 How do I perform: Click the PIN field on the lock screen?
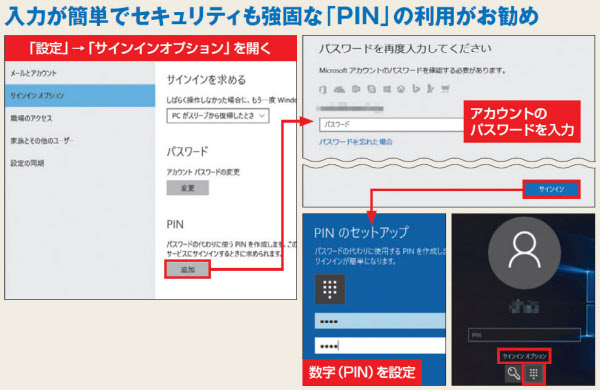pos(524,335)
